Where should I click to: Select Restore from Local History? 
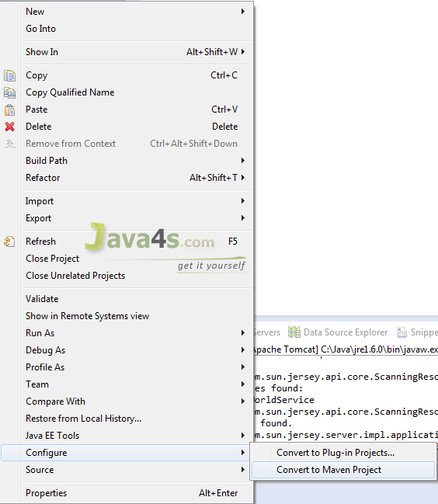(x=84, y=419)
